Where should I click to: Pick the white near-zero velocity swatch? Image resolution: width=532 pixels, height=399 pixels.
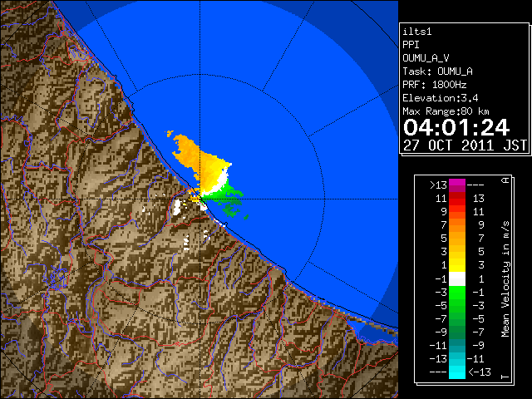(x=457, y=279)
